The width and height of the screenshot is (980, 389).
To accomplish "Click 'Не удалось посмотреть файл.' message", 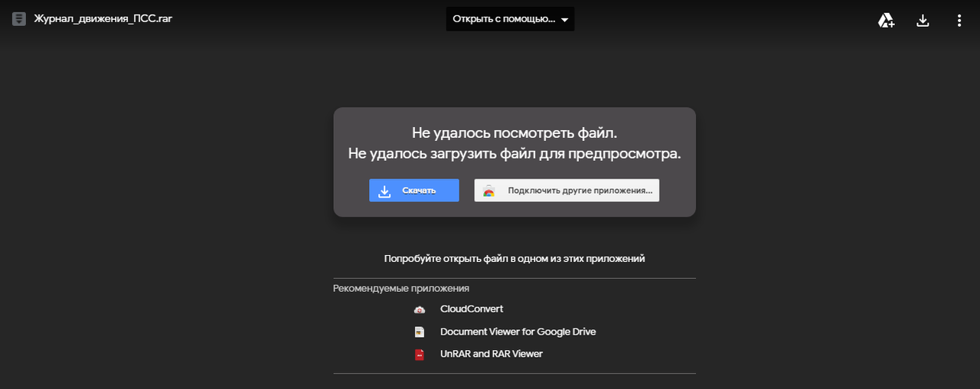I will (x=514, y=133).
